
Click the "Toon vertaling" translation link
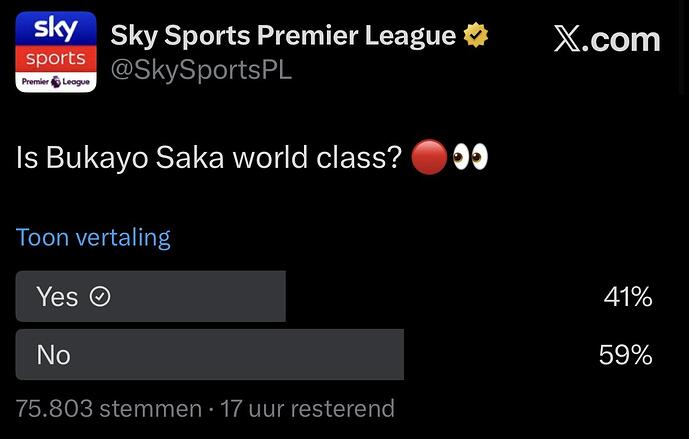93,238
